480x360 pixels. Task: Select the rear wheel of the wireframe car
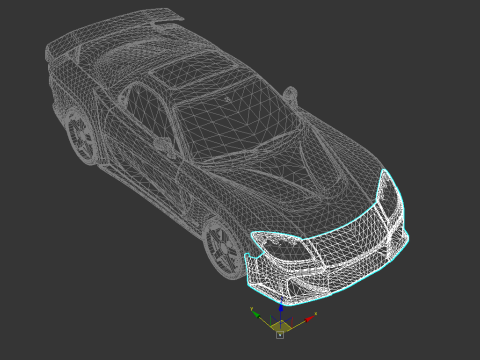(81, 136)
